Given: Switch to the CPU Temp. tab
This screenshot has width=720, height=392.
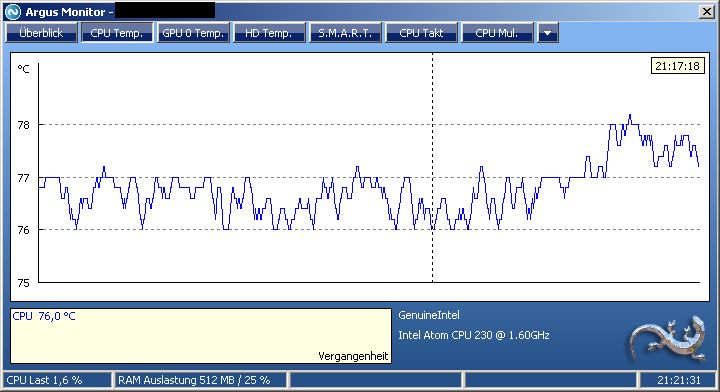Looking at the screenshot, I should coord(117,33).
